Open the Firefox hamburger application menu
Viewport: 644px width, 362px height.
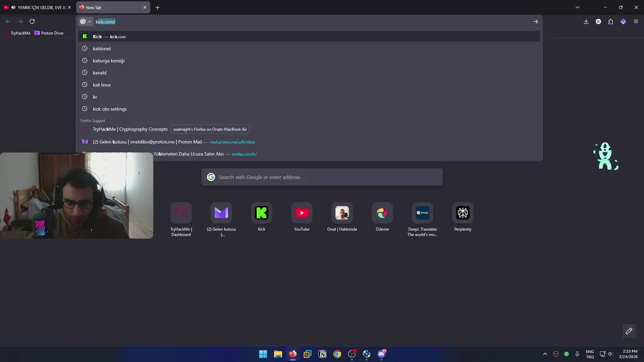[636, 22]
